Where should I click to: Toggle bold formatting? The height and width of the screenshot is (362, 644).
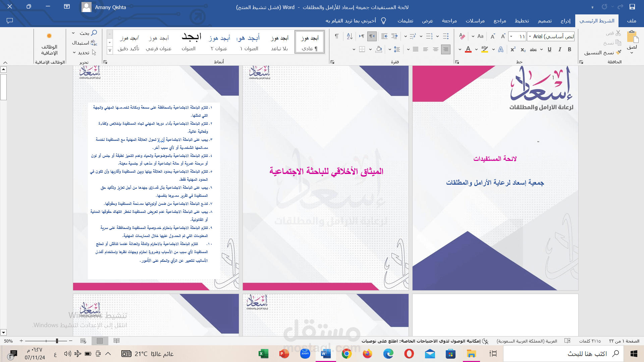pyautogui.click(x=570, y=49)
